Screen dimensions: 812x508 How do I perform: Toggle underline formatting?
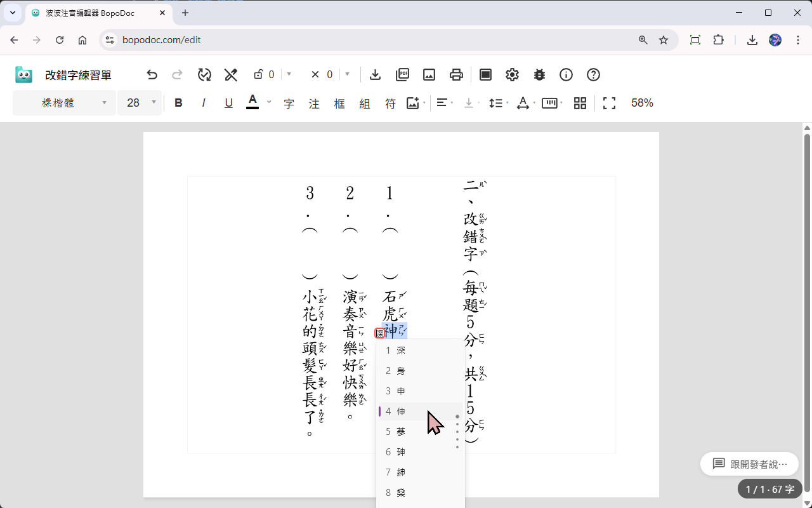pos(228,102)
